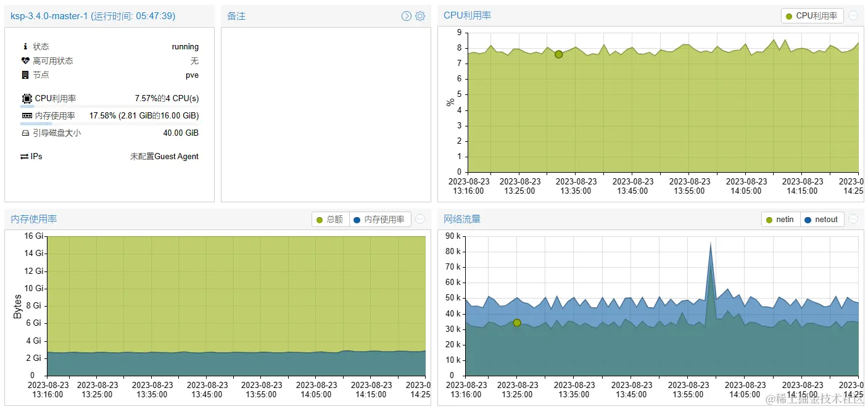Click the '16 Gi' axis label on memory chart

34,236
